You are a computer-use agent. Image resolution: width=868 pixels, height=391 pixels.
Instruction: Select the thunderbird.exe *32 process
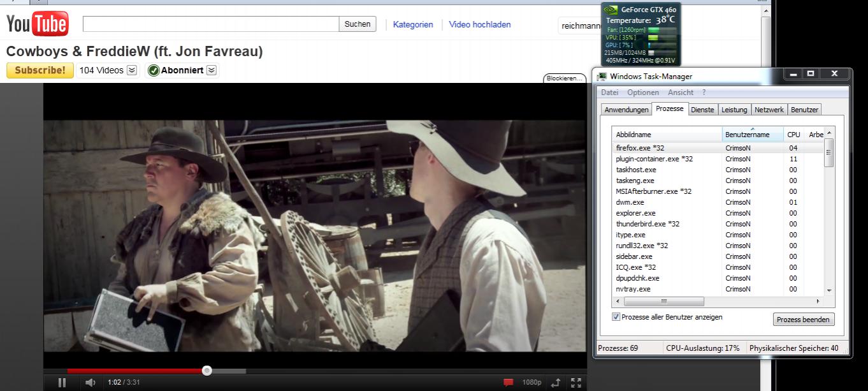718,224
